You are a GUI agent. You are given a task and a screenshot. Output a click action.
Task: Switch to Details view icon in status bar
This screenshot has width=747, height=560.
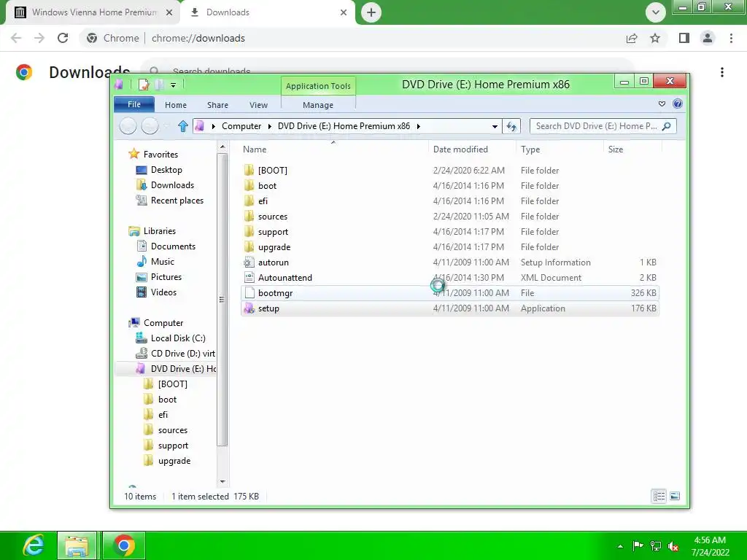pyautogui.click(x=659, y=496)
